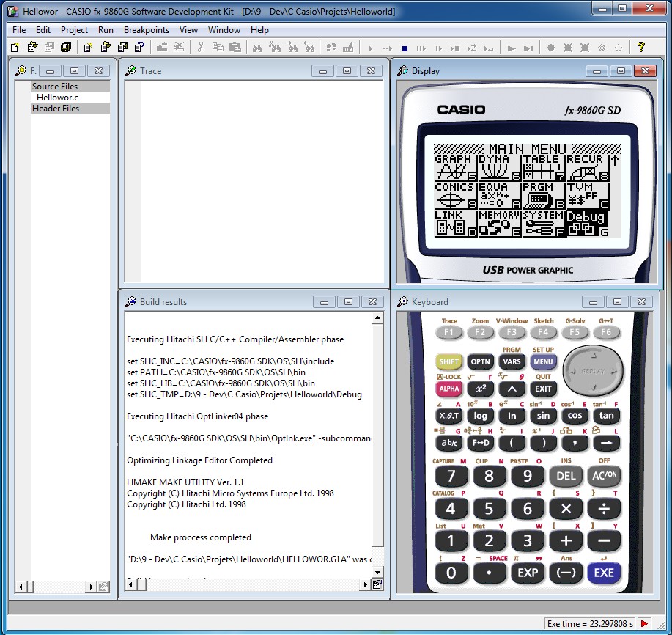Click the file panel horizontal scroll left arrow
The width and height of the screenshot is (672, 635).
click(20, 587)
